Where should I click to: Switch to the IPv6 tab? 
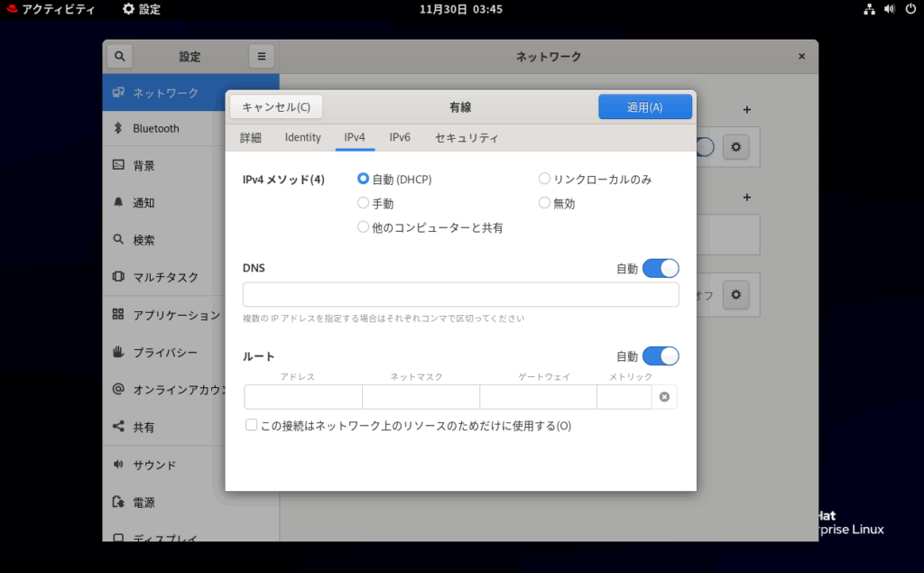pos(400,137)
